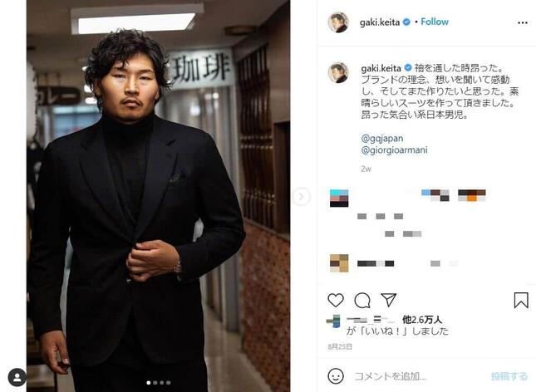Follow gaki.keita account

coord(435,22)
